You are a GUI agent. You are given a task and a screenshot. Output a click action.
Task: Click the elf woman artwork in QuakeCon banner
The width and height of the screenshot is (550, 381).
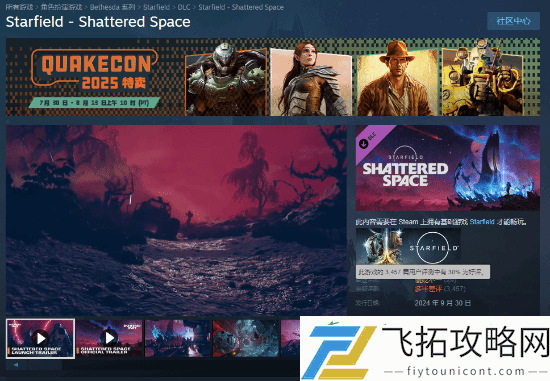tap(310, 79)
